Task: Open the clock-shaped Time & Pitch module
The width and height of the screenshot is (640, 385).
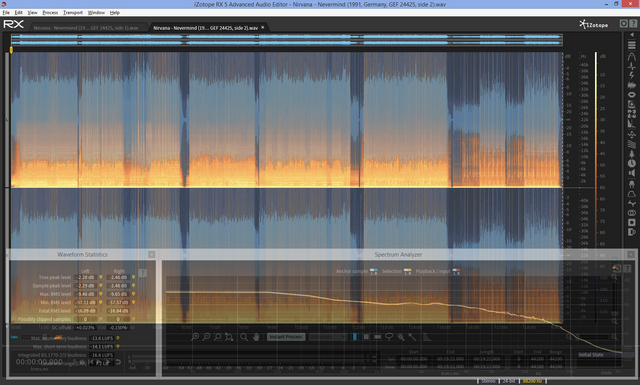Action: (x=631, y=163)
